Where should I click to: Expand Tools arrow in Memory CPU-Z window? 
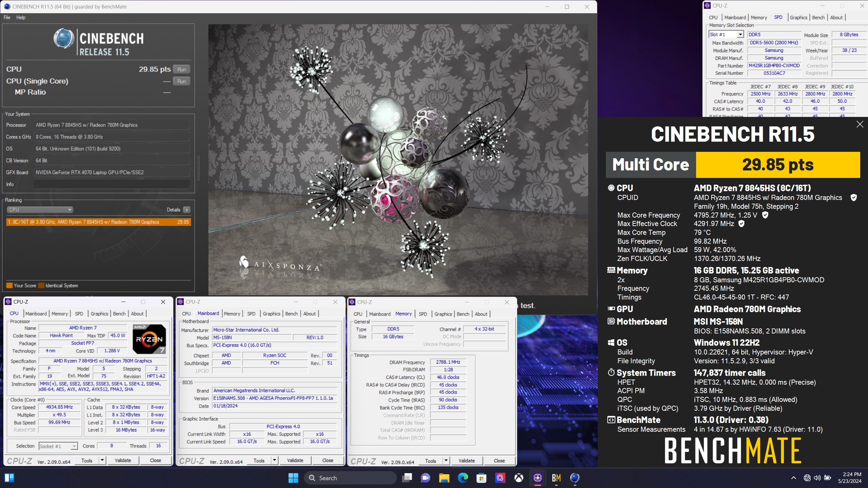click(446, 461)
